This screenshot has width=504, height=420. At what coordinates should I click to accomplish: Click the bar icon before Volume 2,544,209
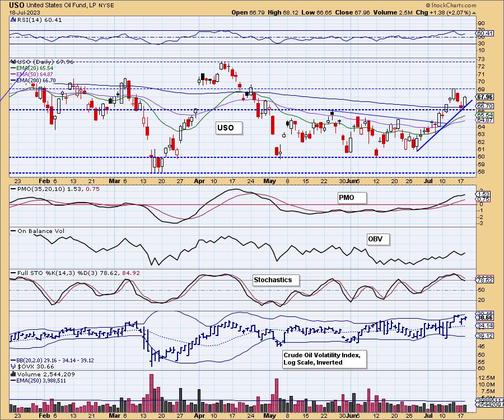click(13, 374)
